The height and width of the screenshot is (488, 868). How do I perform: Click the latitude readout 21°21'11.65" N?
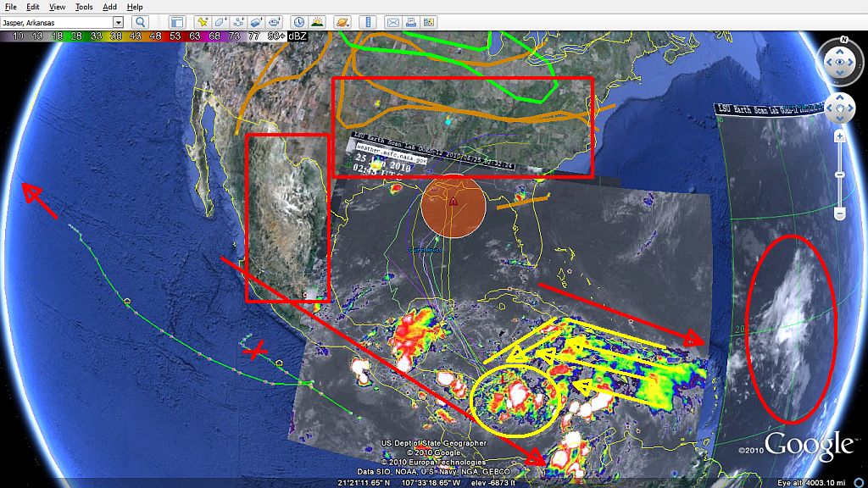click(364, 483)
